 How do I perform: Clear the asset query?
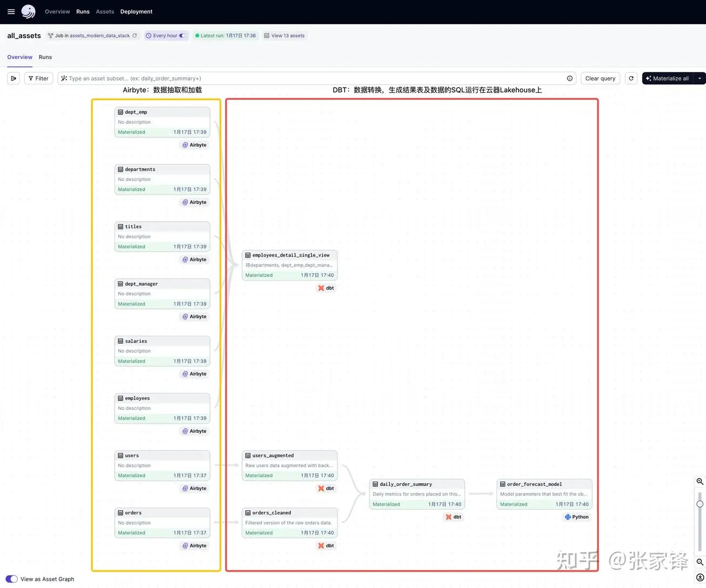click(x=600, y=78)
